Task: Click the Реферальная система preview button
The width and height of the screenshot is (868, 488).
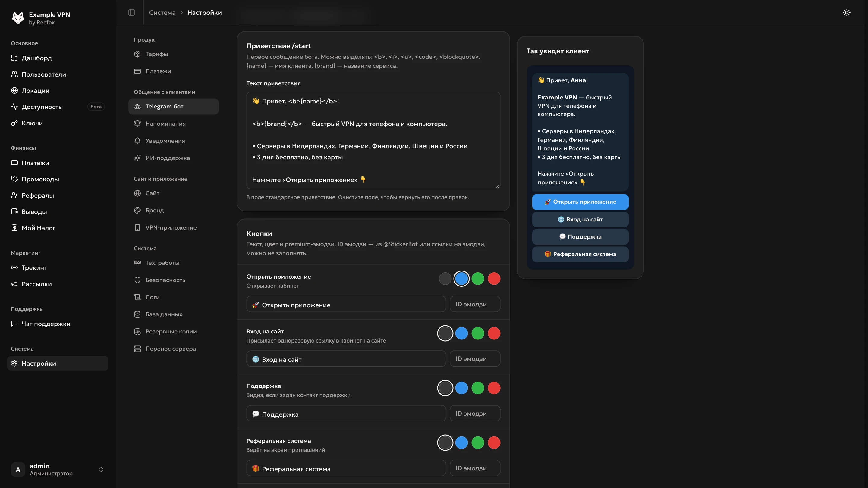Action: [x=580, y=254]
